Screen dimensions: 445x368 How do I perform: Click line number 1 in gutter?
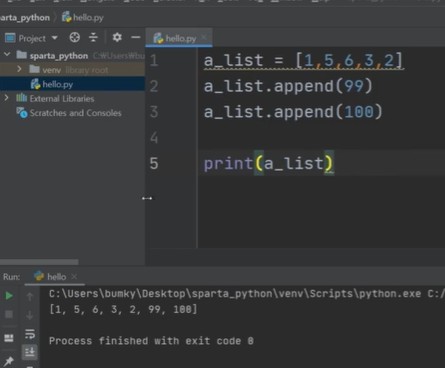pos(154,61)
